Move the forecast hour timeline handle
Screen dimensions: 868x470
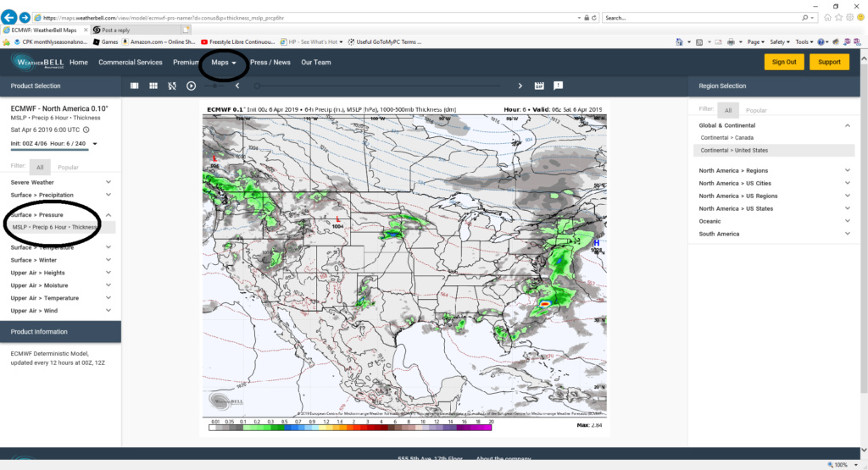(x=257, y=86)
